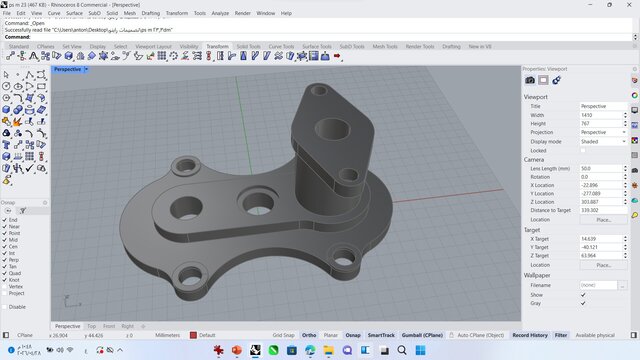Screen dimensions: 640x360
Task: Click the Osnap filter funnel icon
Action: click(x=23, y=211)
